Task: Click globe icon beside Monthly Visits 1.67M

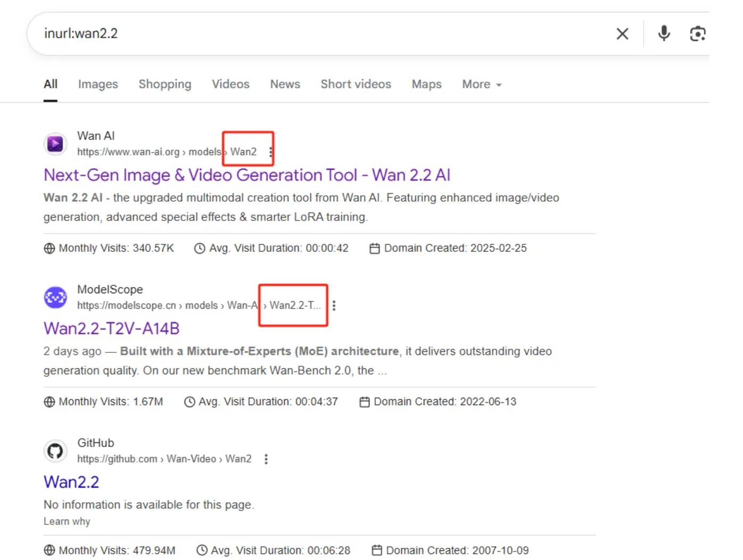Action: [49, 402]
